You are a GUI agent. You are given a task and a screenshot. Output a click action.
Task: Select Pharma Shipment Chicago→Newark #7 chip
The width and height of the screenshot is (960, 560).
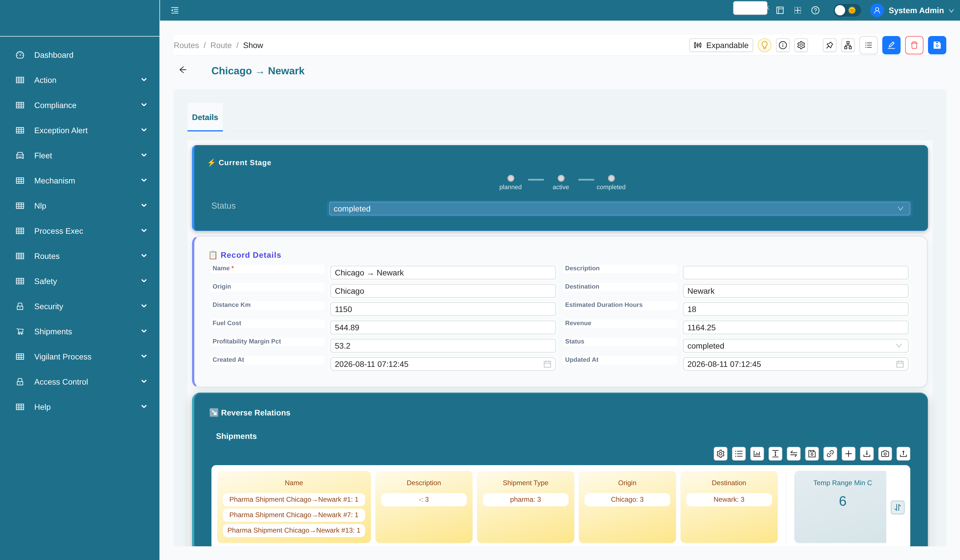[x=294, y=515]
